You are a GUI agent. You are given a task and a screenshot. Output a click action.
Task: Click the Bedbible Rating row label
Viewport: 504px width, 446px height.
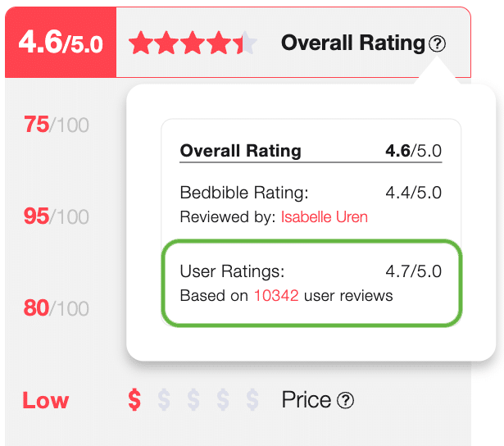[x=244, y=193]
